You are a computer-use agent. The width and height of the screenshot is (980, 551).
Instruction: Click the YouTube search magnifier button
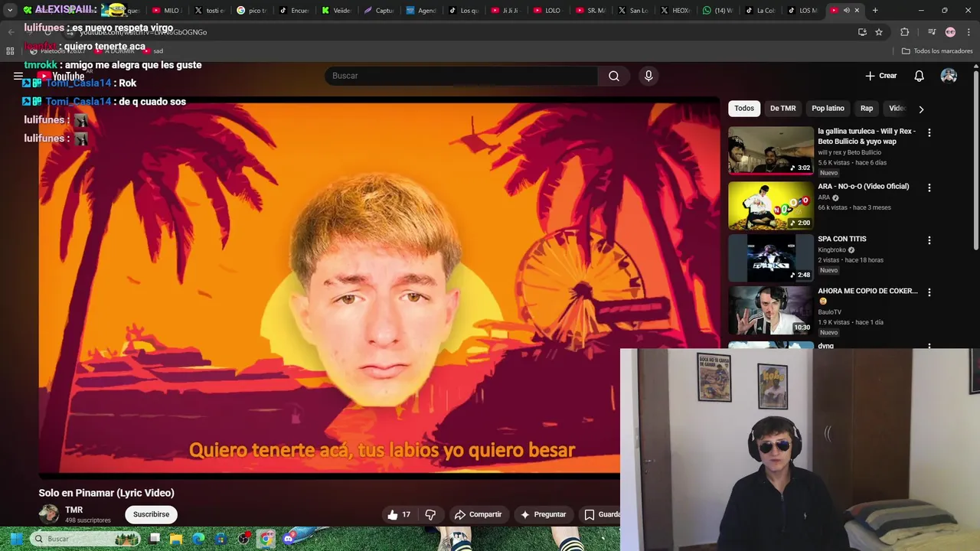point(613,76)
